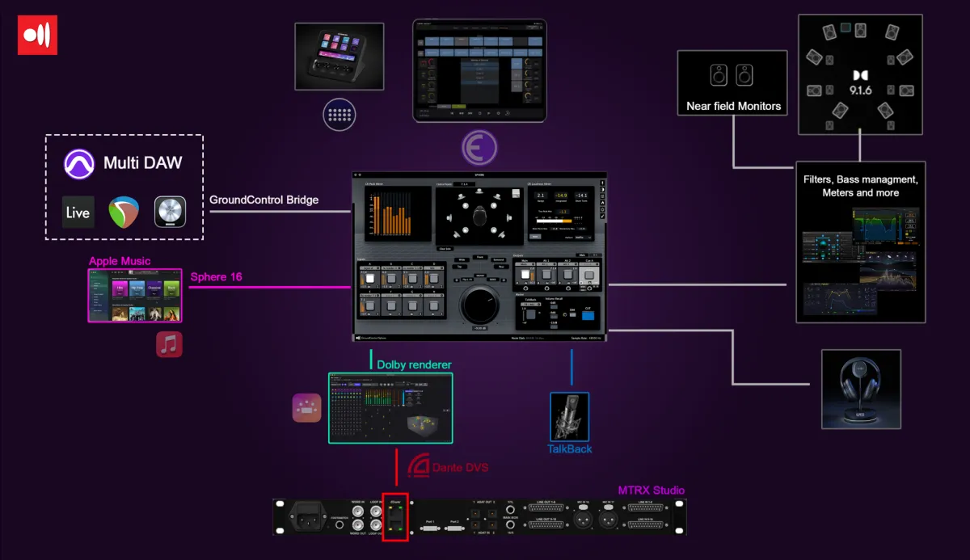Screen dimensions: 970x560
Task: Select the Main output monitor button
Action: pos(526,276)
